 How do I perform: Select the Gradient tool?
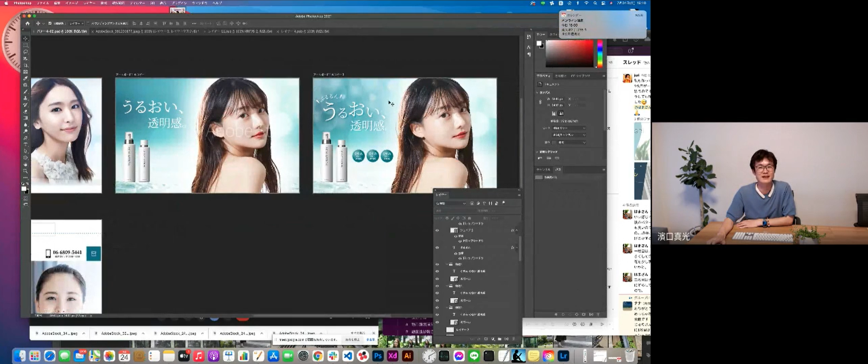pos(25,118)
